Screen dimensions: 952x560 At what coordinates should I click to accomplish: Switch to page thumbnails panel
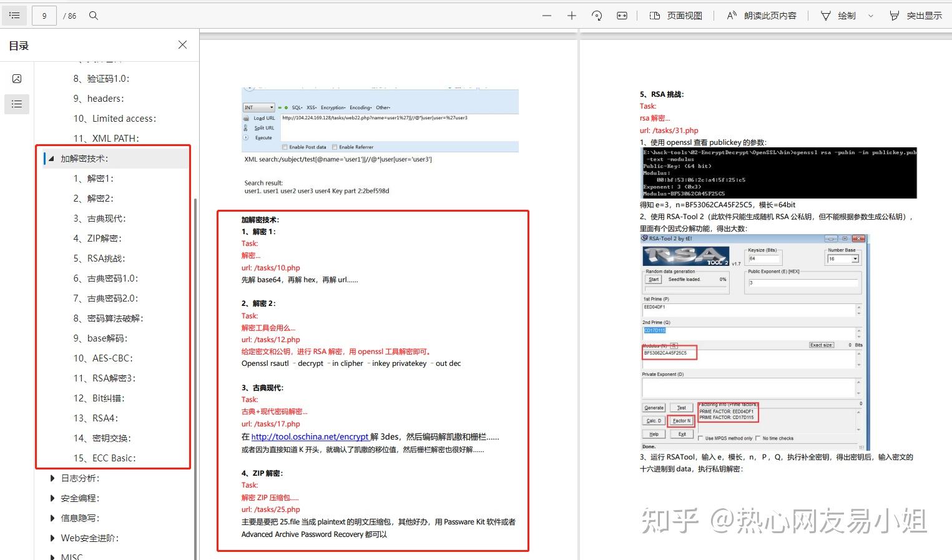click(x=17, y=78)
